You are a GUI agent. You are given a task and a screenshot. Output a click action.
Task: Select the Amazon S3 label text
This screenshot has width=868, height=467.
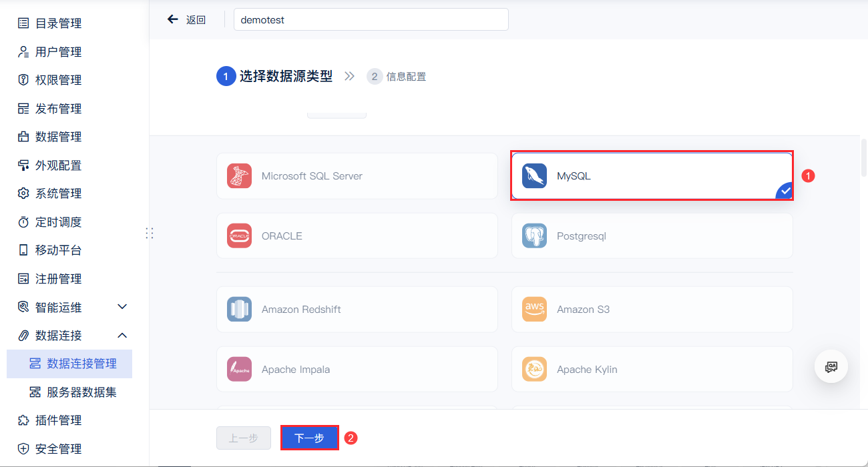[583, 310]
